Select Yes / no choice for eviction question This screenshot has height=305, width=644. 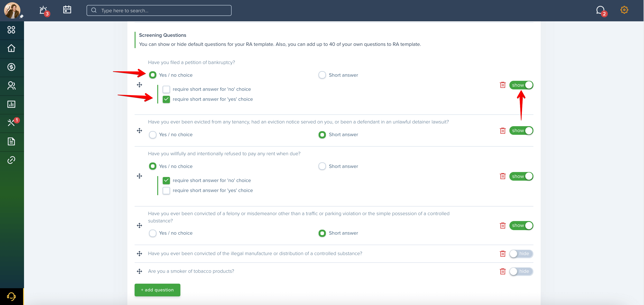153,135
